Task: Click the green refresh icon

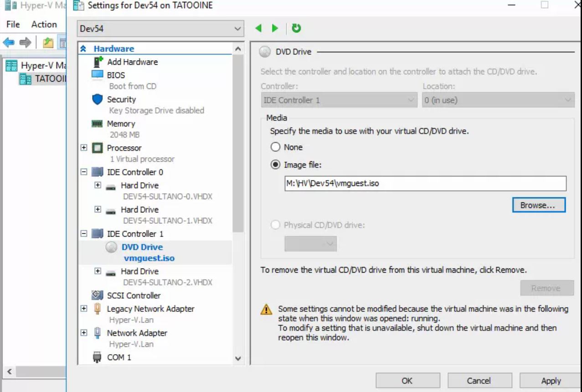Action: (296, 28)
